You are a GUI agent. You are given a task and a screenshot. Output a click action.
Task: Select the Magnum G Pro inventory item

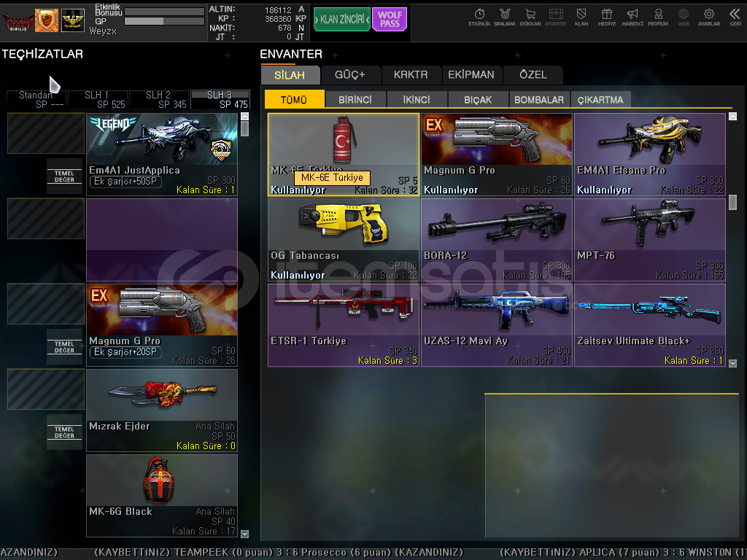496,155
